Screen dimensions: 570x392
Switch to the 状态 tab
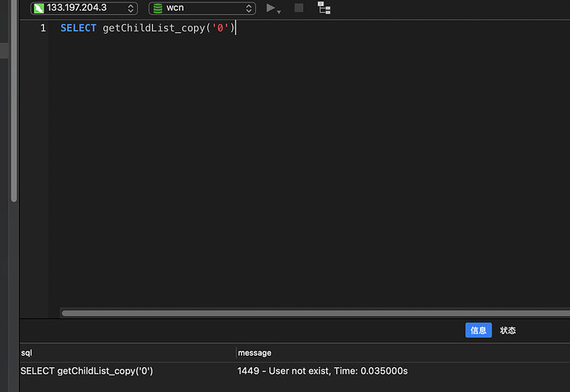pyautogui.click(x=507, y=330)
